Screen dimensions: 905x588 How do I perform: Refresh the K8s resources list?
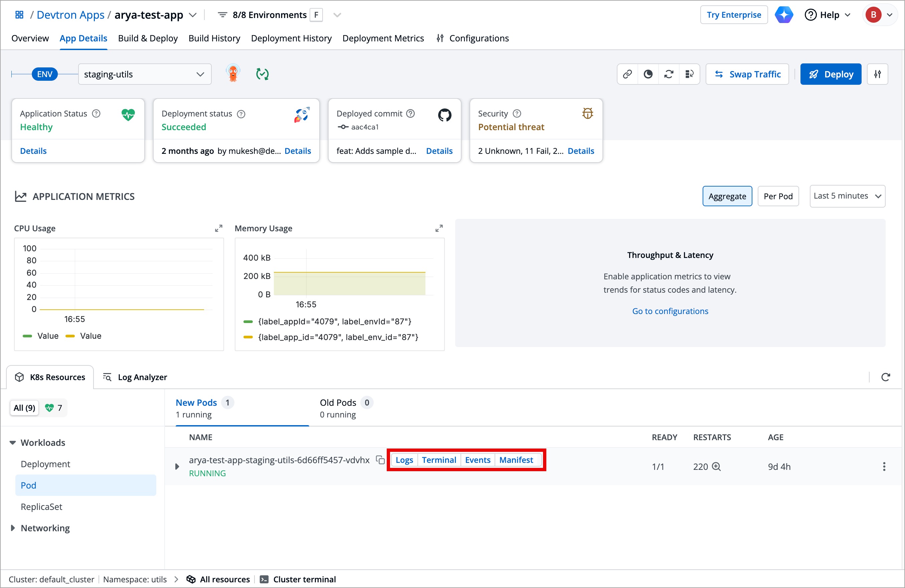click(886, 377)
